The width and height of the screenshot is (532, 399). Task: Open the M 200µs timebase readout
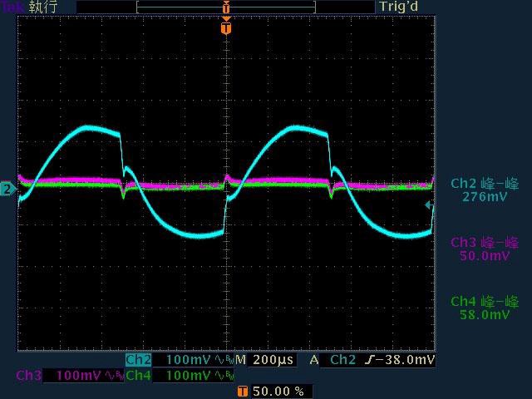(266, 361)
